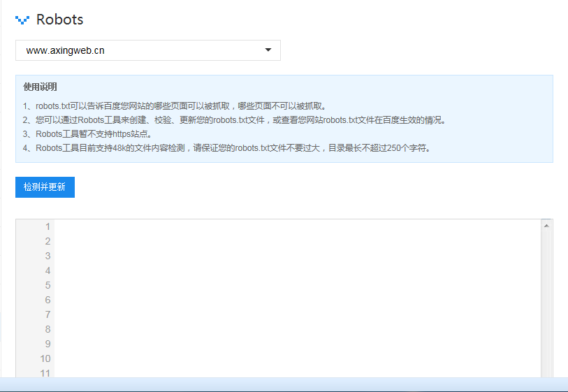Click the Robots logo icon beside title
568x392 pixels.
point(22,20)
